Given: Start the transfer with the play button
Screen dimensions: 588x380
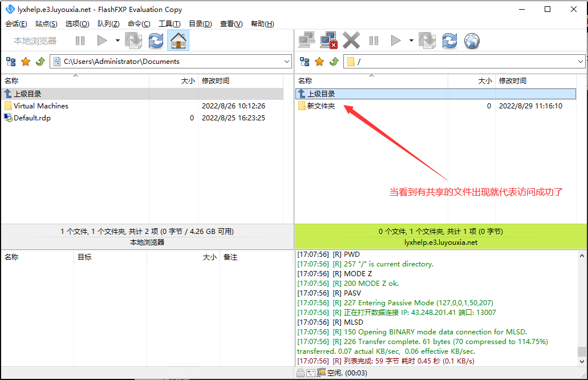Looking at the screenshot, I should click(394, 40).
